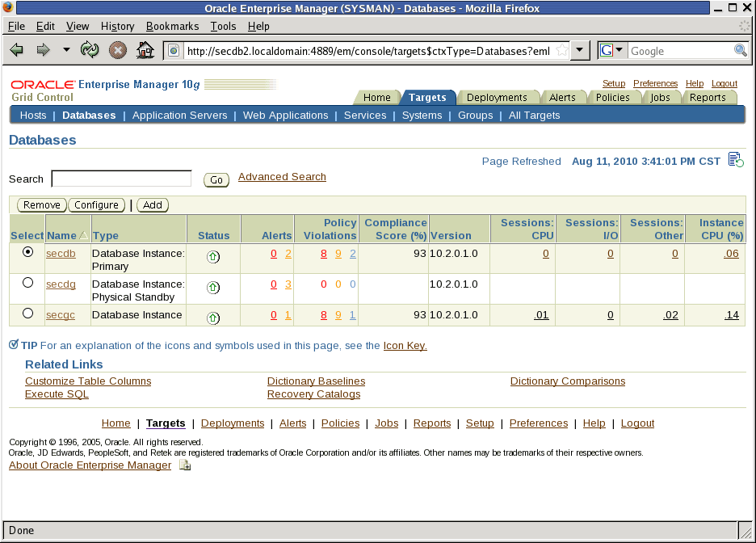Image resolution: width=756 pixels, height=543 pixels.
Task: Open the page icon beside About Oracle Enterprise Manager
Action: [x=185, y=465]
